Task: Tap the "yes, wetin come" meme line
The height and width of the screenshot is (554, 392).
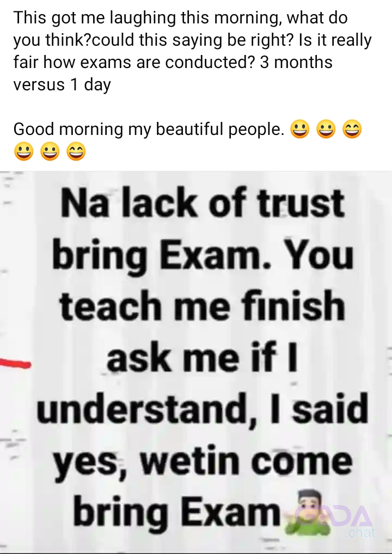Action: pos(203,462)
